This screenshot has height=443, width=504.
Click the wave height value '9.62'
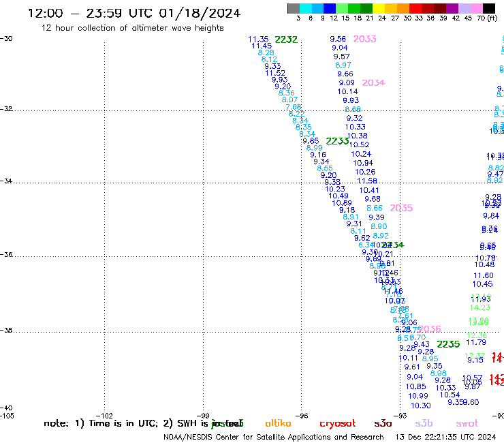click(362, 238)
